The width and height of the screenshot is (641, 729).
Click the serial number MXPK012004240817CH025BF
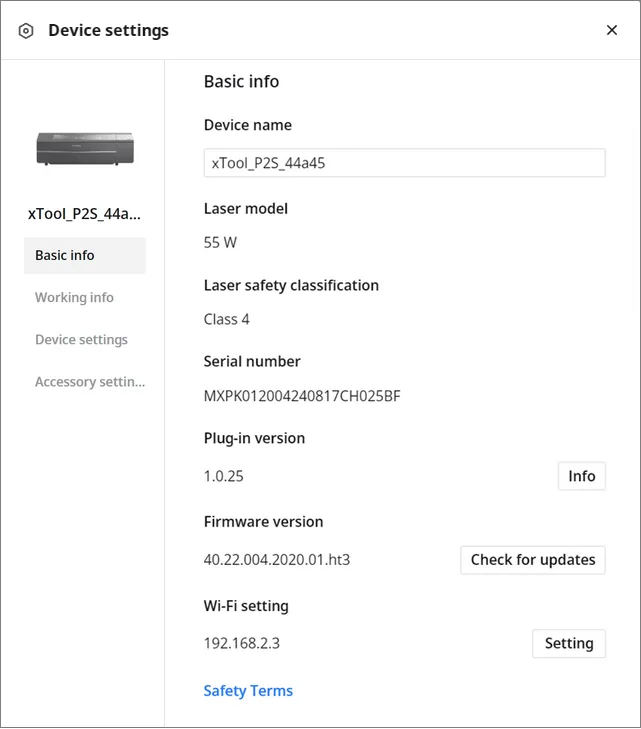point(302,396)
